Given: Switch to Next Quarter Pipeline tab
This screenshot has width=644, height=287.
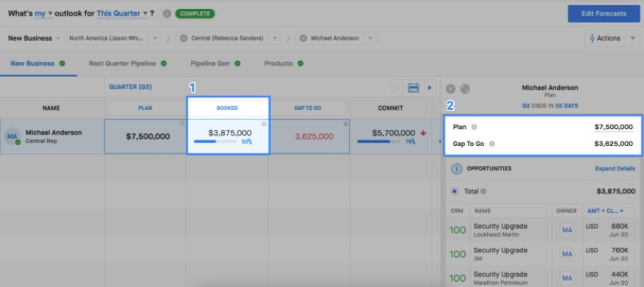Looking at the screenshot, I should (x=127, y=63).
